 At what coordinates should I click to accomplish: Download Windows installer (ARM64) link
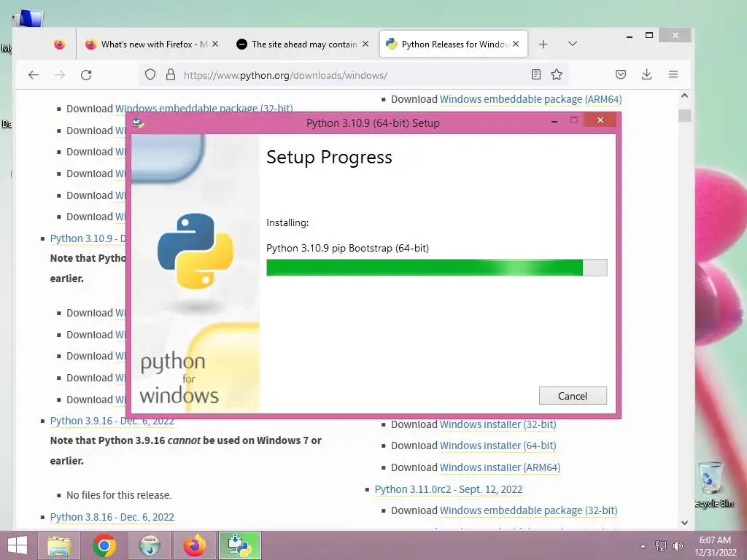(x=500, y=467)
